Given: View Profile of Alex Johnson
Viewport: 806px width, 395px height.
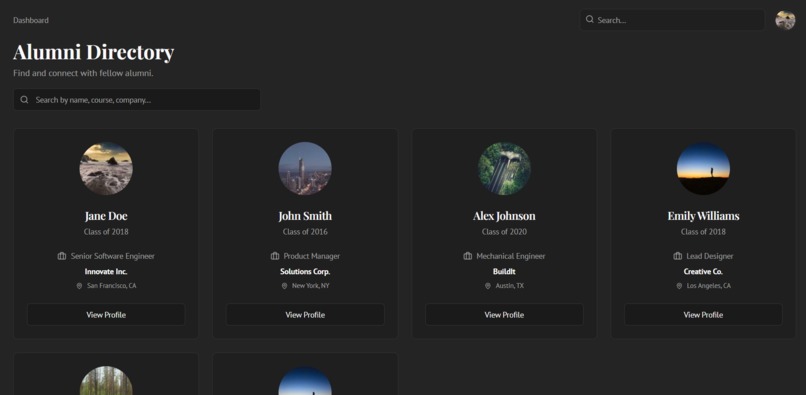Looking at the screenshot, I should coord(504,315).
